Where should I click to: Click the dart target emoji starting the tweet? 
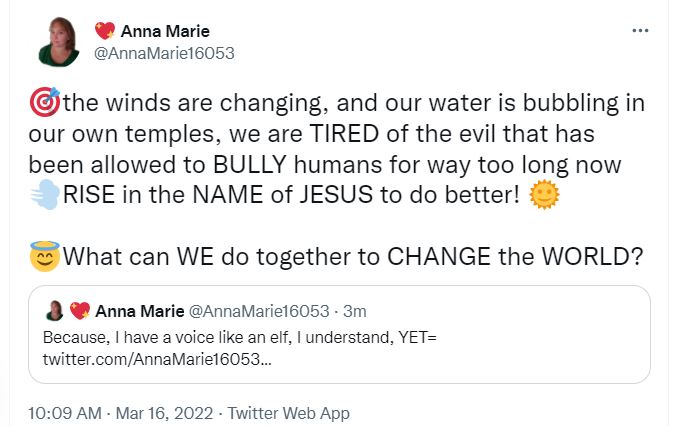click(46, 102)
